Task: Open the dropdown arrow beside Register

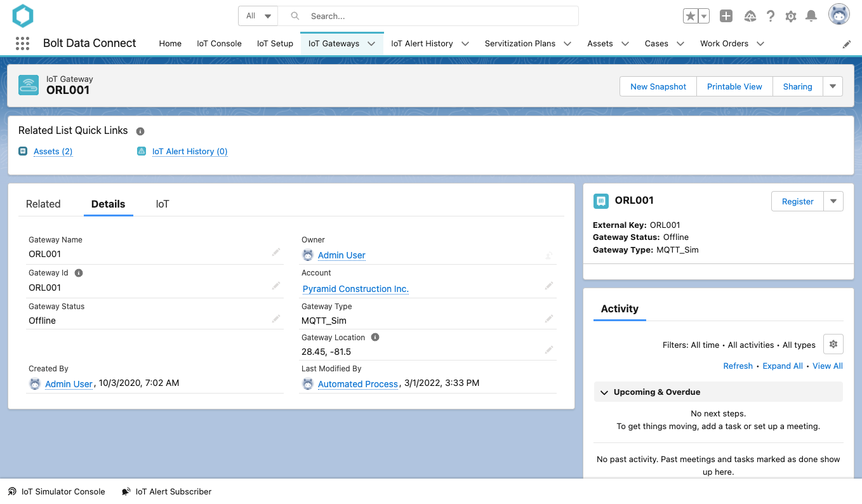Action: point(833,201)
